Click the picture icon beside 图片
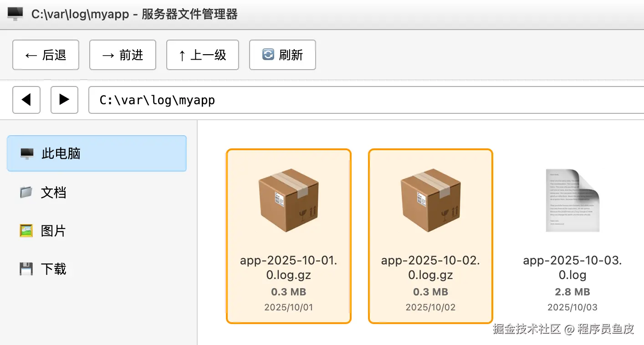 tap(26, 231)
